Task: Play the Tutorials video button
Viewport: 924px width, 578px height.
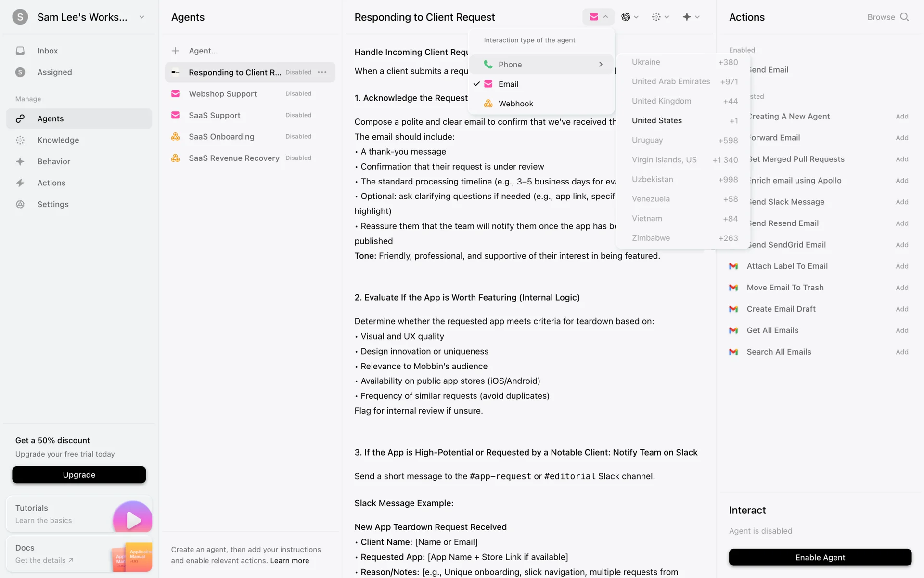Action: click(x=133, y=519)
